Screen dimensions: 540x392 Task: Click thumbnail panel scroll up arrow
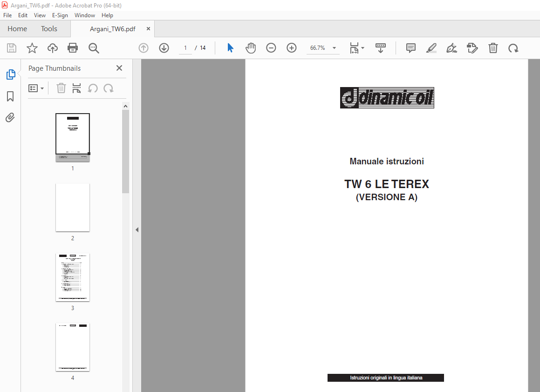125,106
